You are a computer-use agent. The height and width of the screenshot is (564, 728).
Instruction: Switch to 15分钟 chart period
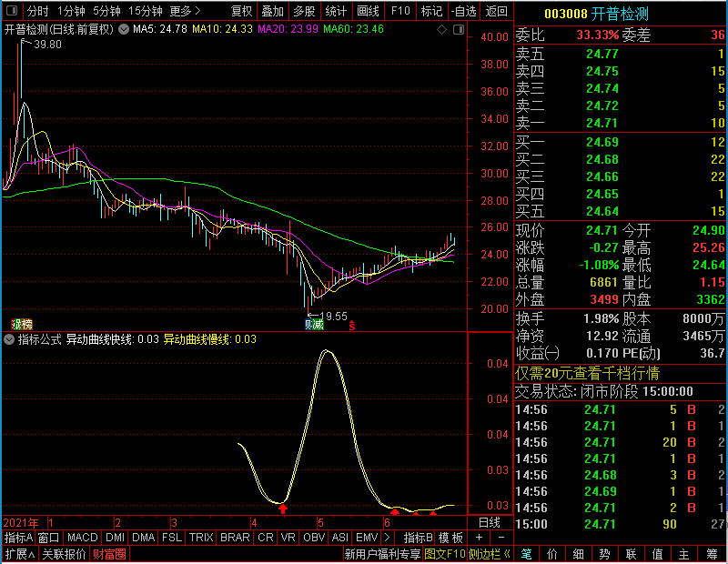tap(145, 11)
